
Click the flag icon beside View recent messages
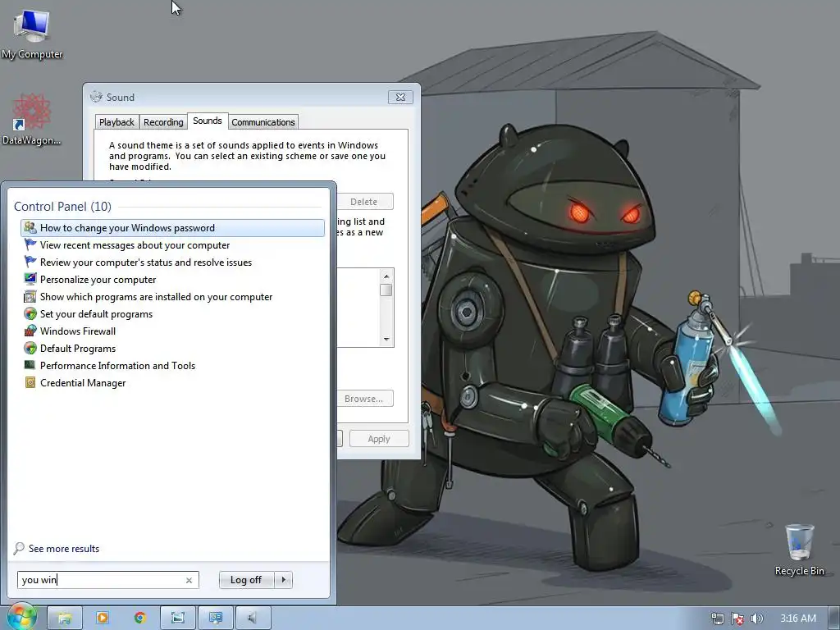pyautogui.click(x=30, y=244)
